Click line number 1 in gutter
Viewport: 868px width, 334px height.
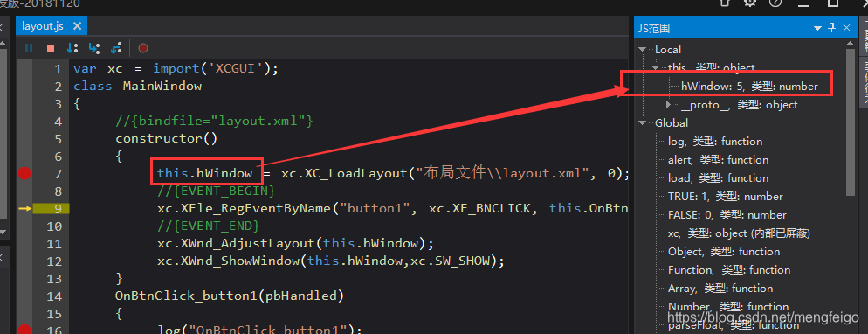pyautogui.click(x=58, y=69)
